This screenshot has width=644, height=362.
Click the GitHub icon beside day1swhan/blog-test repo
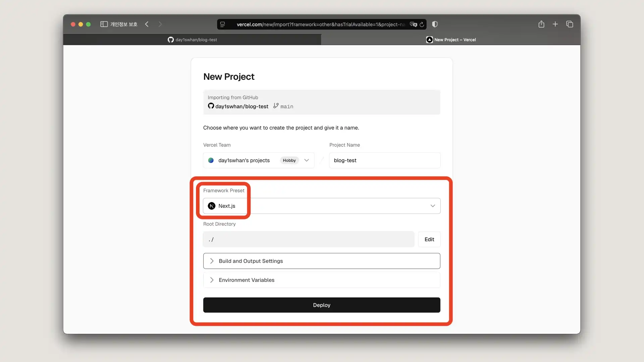coord(211,106)
